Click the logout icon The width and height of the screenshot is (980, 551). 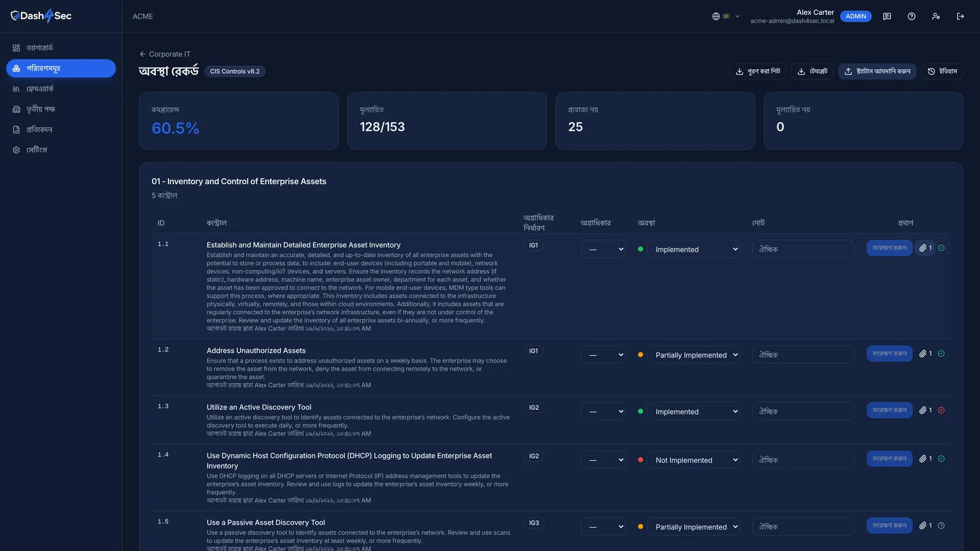point(960,17)
